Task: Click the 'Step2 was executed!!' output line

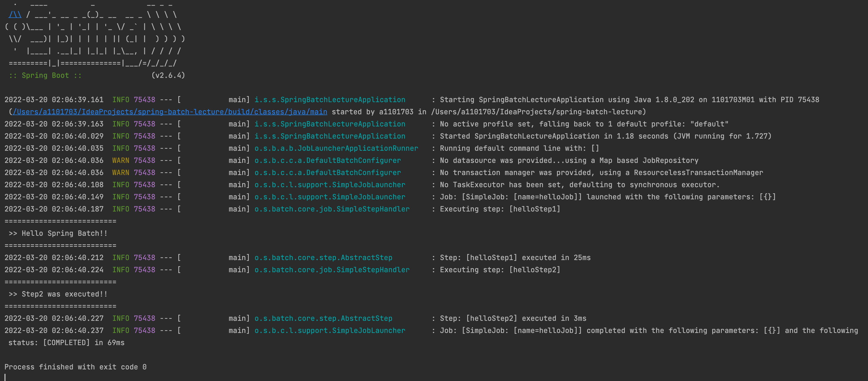Action: point(58,294)
